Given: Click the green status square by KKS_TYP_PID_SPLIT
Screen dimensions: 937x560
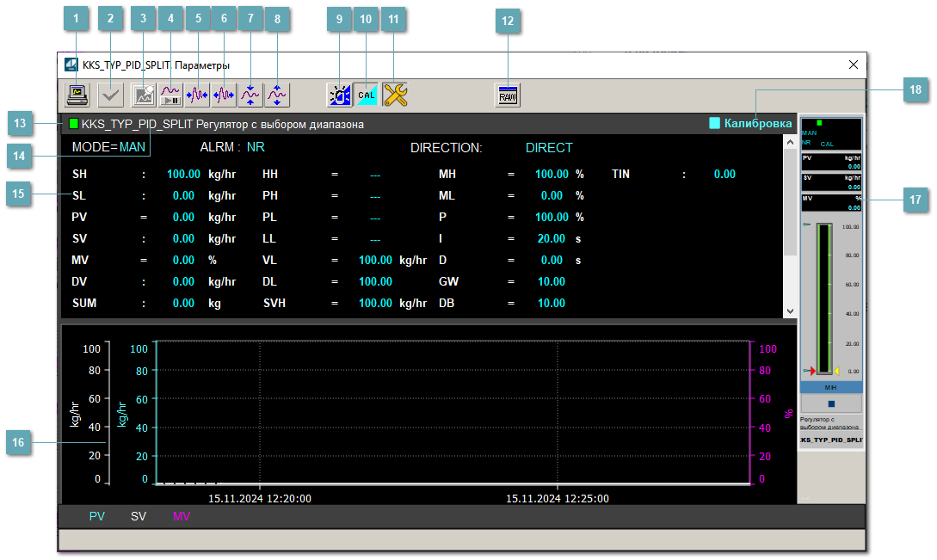Looking at the screenshot, I should 73,124.
